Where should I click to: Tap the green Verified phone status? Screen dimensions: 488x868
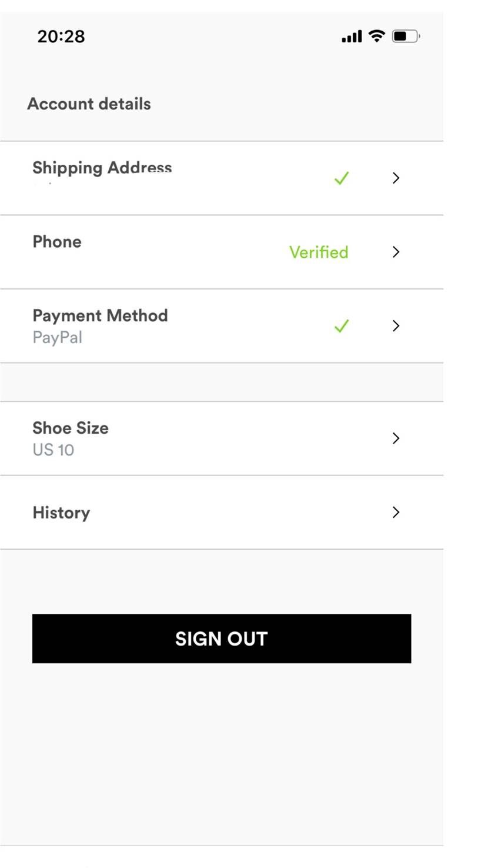pyautogui.click(x=319, y=252)
